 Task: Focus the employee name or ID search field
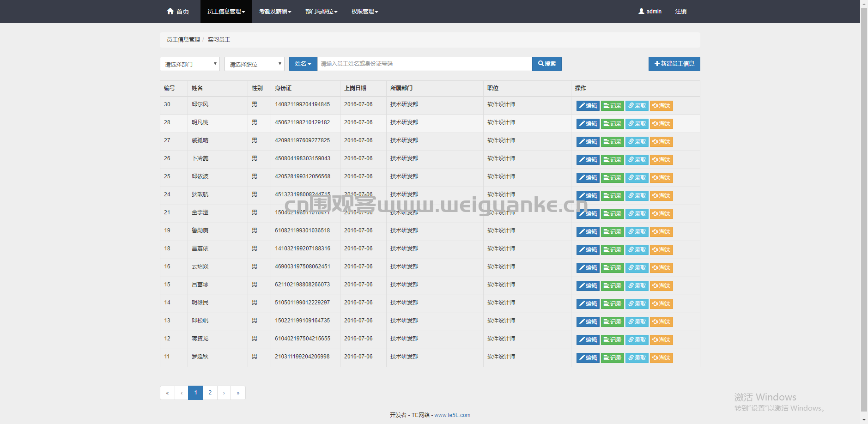click(425, 64)
